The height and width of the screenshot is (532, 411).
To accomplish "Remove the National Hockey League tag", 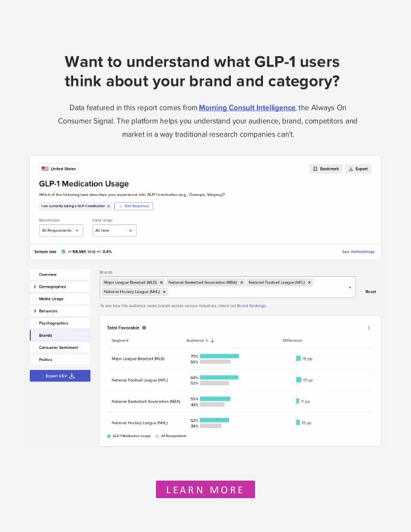I will [x=164, y=292].
